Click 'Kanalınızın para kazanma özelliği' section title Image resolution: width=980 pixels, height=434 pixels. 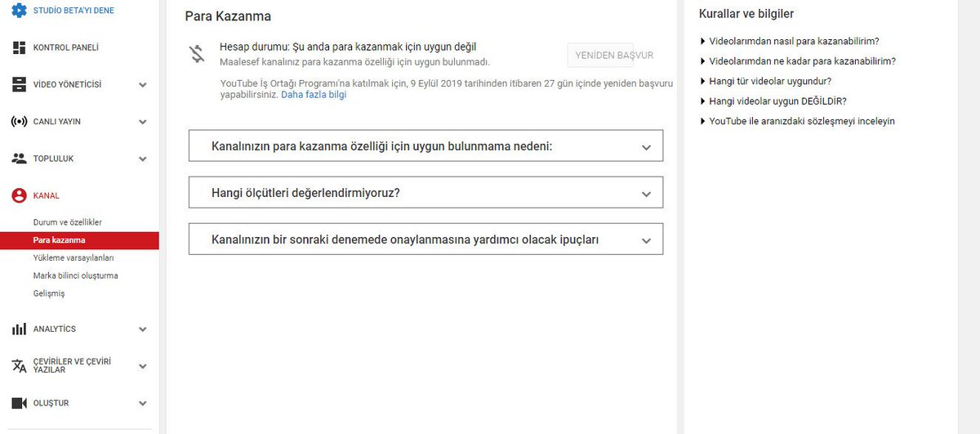pos(381,147)
